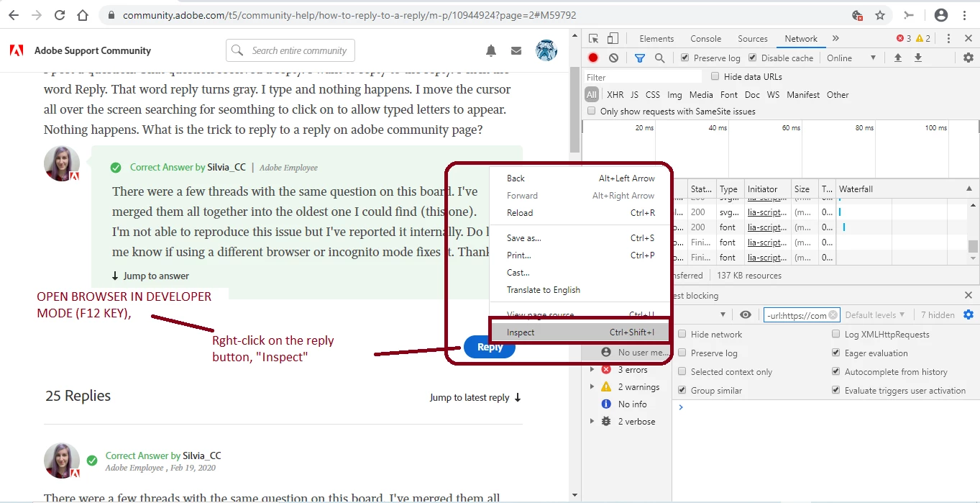Follow the Jump to latest reply link
980x503 pixels.
(x=475, y=398)
